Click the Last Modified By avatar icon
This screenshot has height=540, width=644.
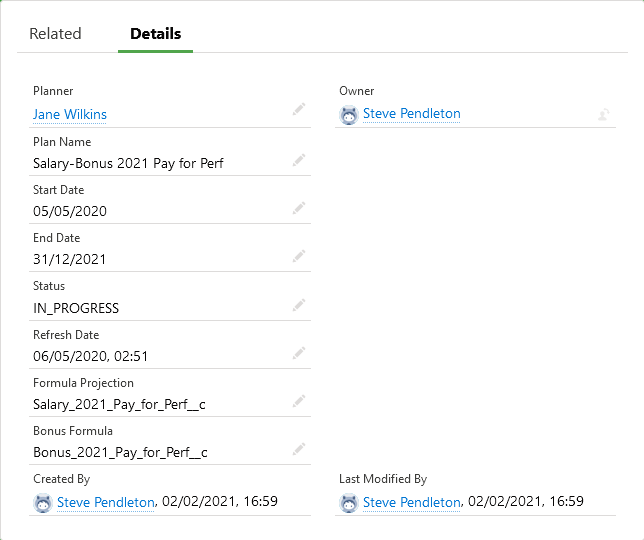349,502
